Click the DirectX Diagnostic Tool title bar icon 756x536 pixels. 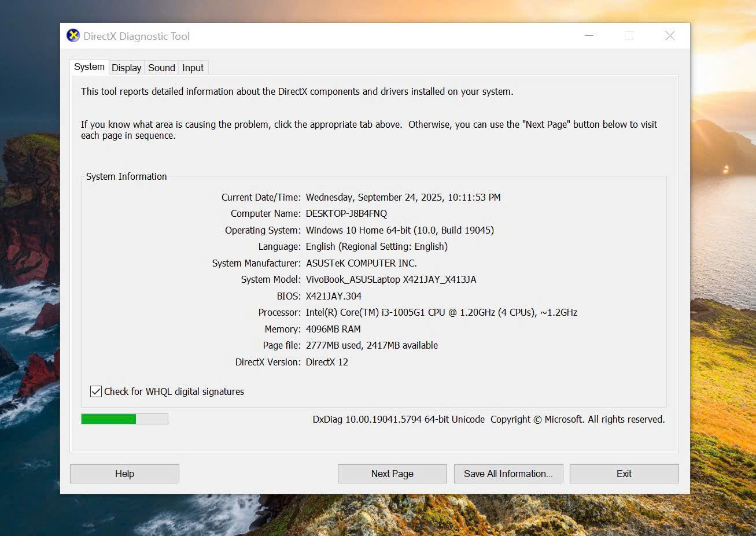click(x=73, y=36)
